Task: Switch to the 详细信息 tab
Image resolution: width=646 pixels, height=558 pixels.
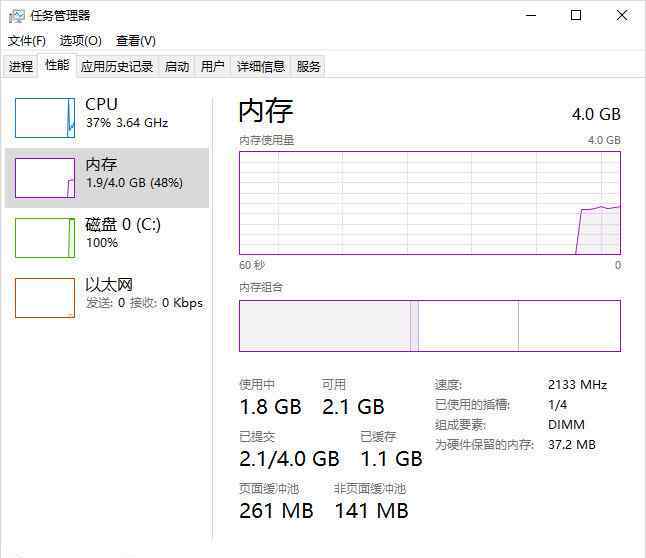Action: (x=260, y=67)
